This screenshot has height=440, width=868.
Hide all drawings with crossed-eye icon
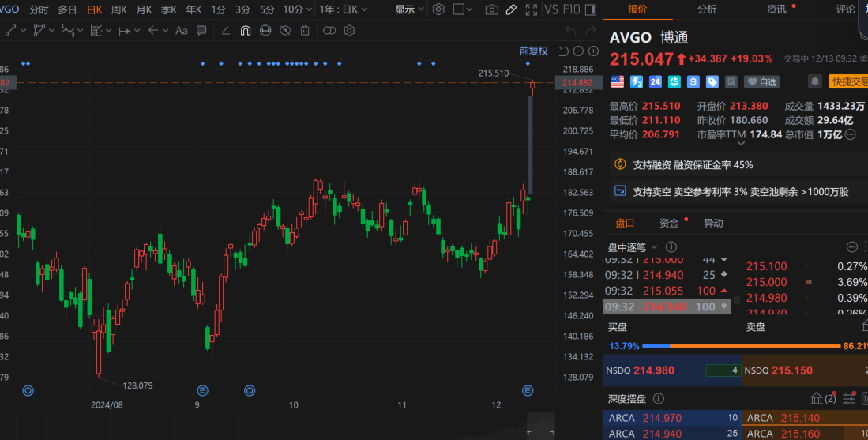tap(285, 31)
